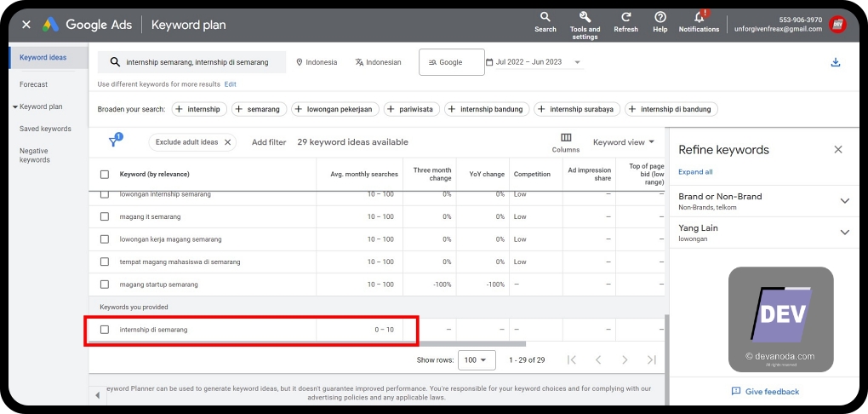
Task: Check the magang it semarang row
Action: click(105, 216)
